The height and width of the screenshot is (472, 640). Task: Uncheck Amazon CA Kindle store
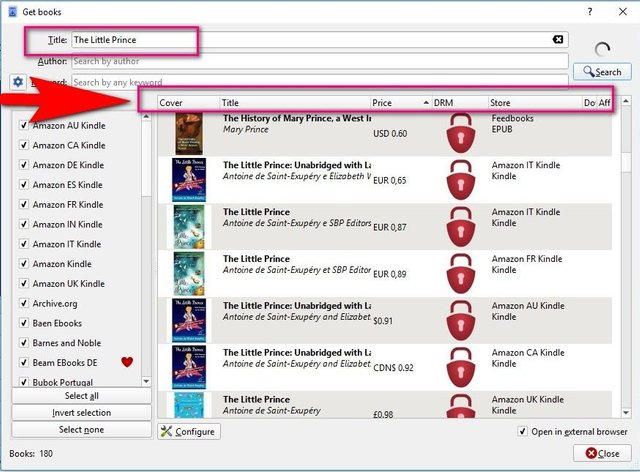(x=24, y=145)
